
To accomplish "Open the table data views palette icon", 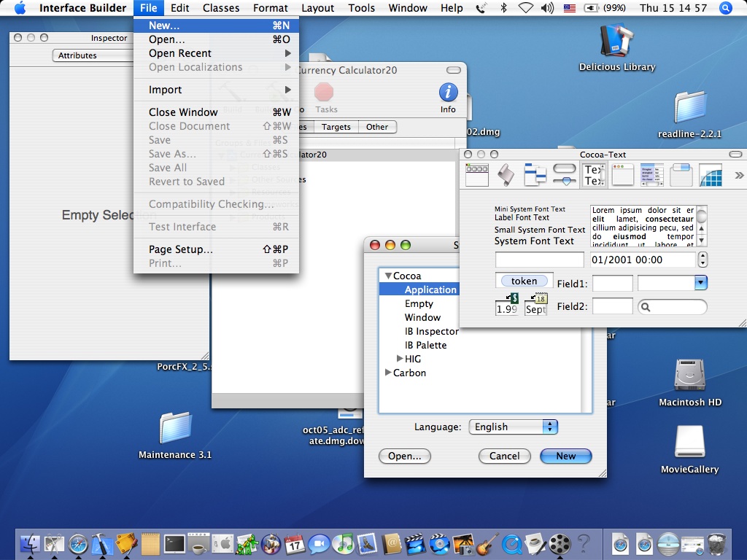I will (651, 175).
